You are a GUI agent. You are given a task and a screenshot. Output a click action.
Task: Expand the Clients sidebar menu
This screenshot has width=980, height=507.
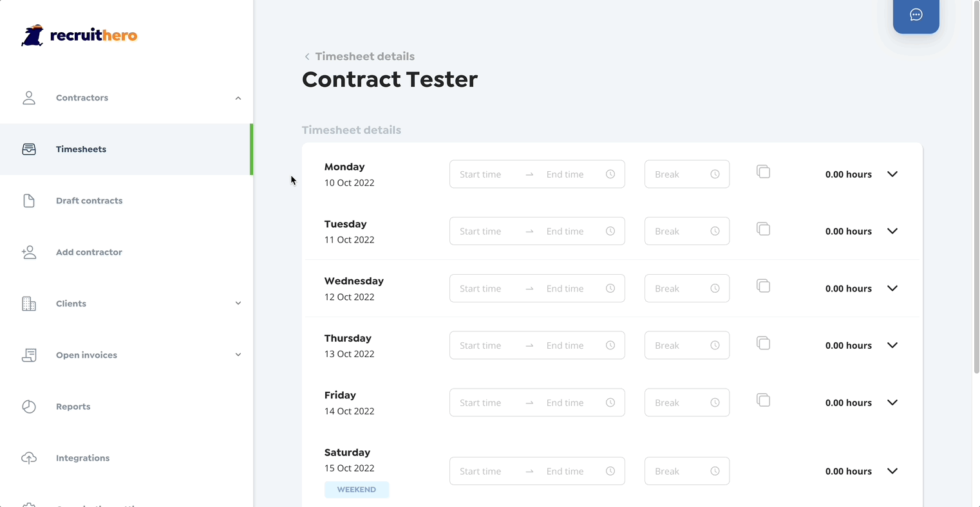[238, 304]
